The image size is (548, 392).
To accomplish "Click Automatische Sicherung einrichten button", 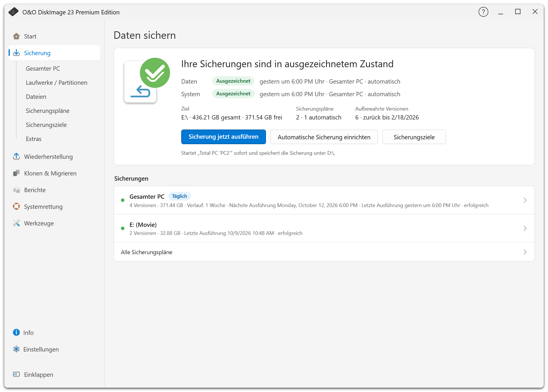I will 324,137.
